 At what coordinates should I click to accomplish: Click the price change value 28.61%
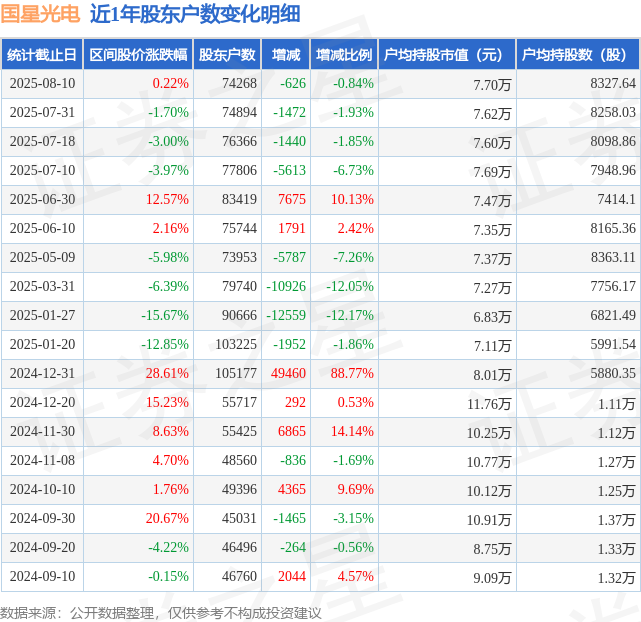[x=168, y=374]
